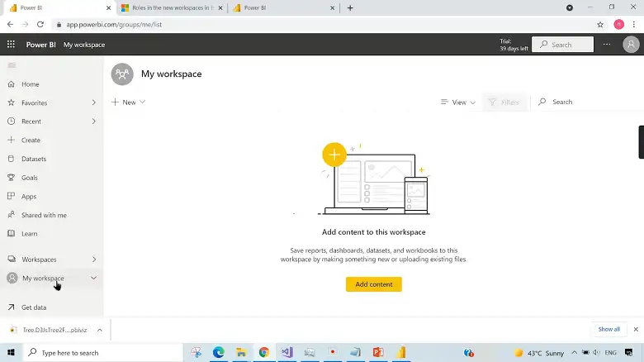Close the Roles in the new workspaces tab
644x362 pixels.
pos(220,7)
